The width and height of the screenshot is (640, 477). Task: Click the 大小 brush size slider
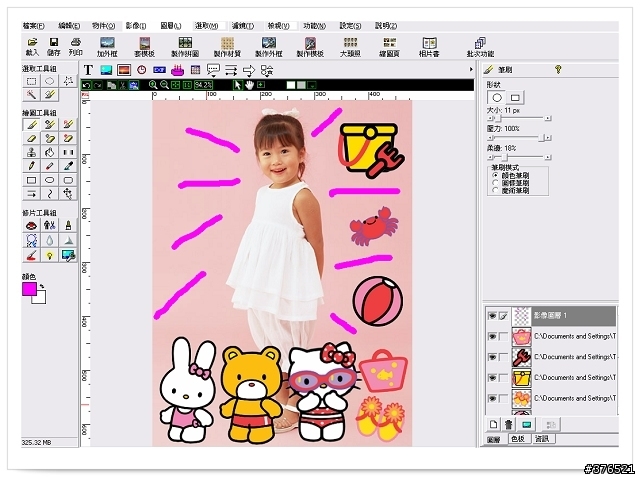[x=519, y=118]
